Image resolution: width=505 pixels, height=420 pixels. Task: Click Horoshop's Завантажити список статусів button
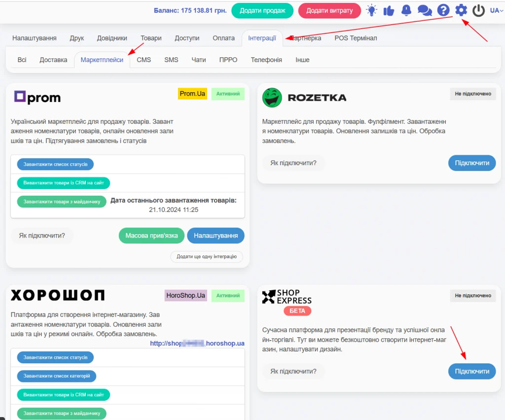click(55, 357)
